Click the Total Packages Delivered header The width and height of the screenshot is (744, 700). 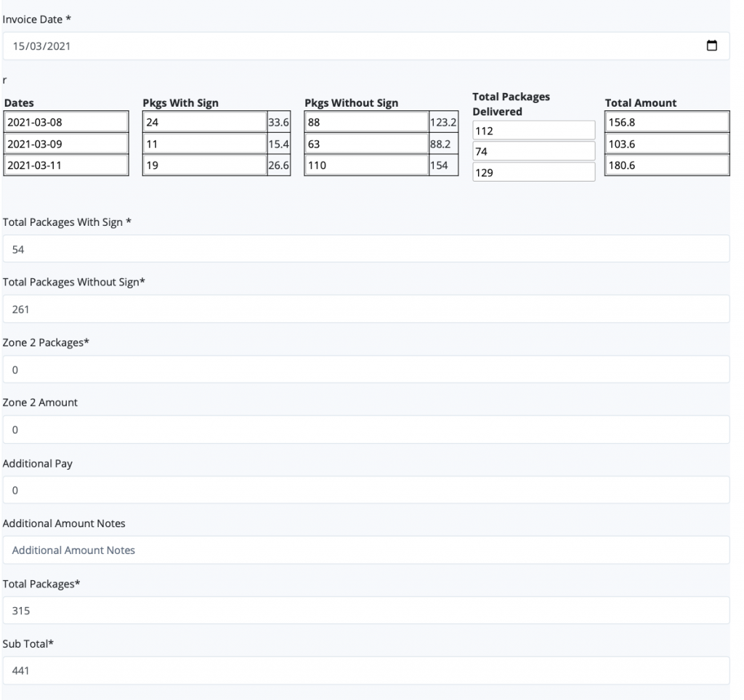511,105
